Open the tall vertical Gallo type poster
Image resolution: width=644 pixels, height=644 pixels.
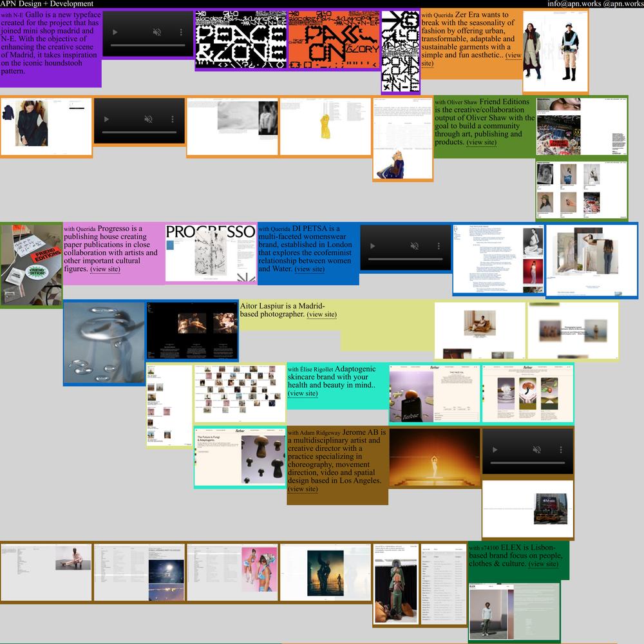(x=401, y=52)
